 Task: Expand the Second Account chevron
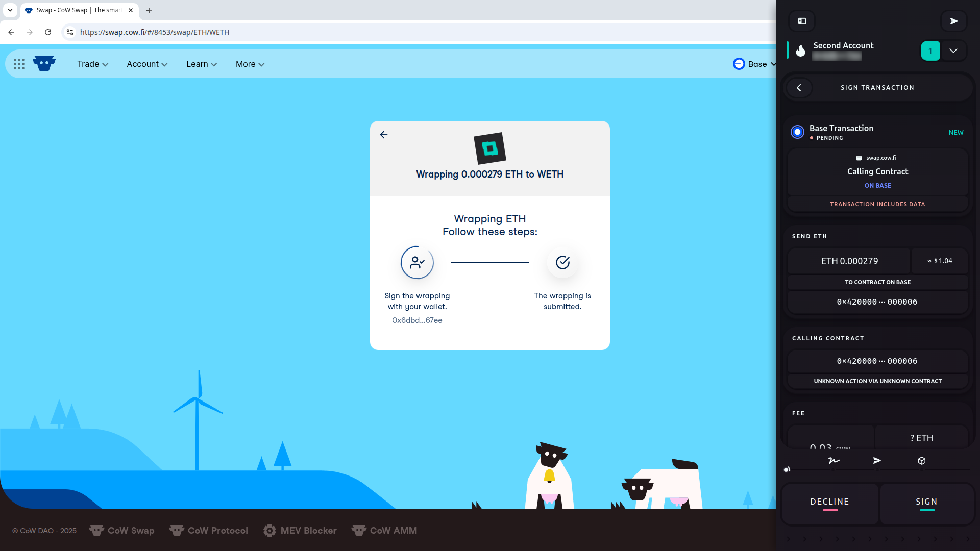pyautogui.click(x=953, y=51)
